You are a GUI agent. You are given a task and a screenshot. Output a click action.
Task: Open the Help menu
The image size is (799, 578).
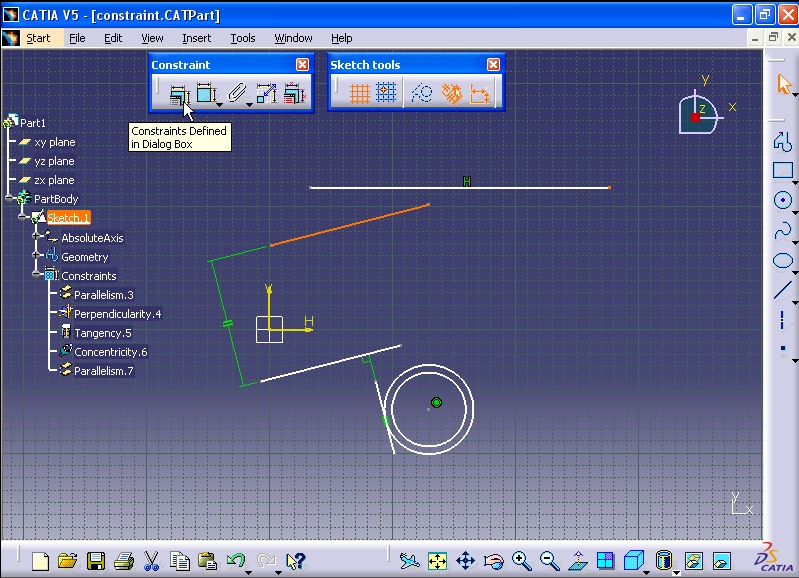point(341,38)
